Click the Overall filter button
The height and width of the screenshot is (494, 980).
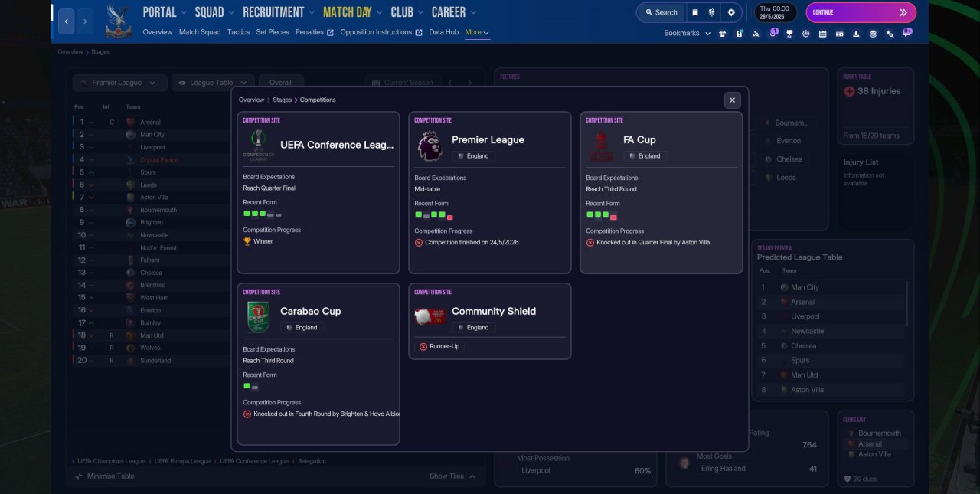[281, 83]
